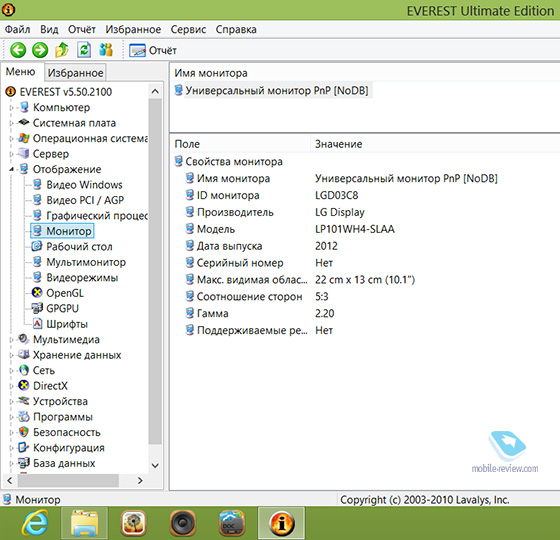Select the Монитор tree item
The height and width of the screenshot is (540, 560).
point(62,231)
